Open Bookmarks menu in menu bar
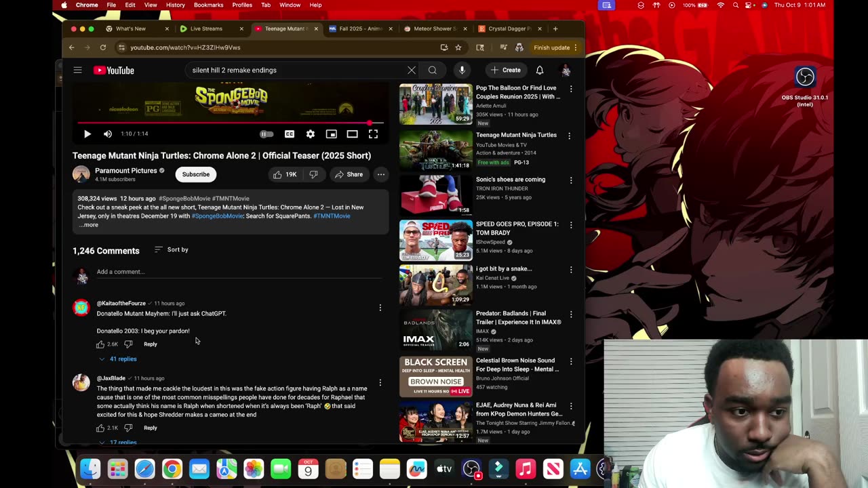Viewport: 868px width, 488px height. [x=208, y=5]
